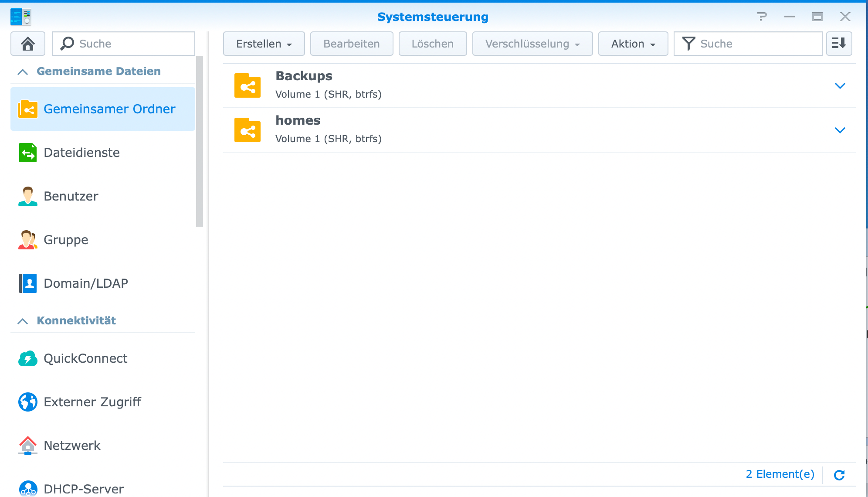Image resolution: width=868 pixels, height=497 pixels.
Task: Click the refresh icon beside 2 Element(e)
Action: pyautogui.click(x=839, y=475)
